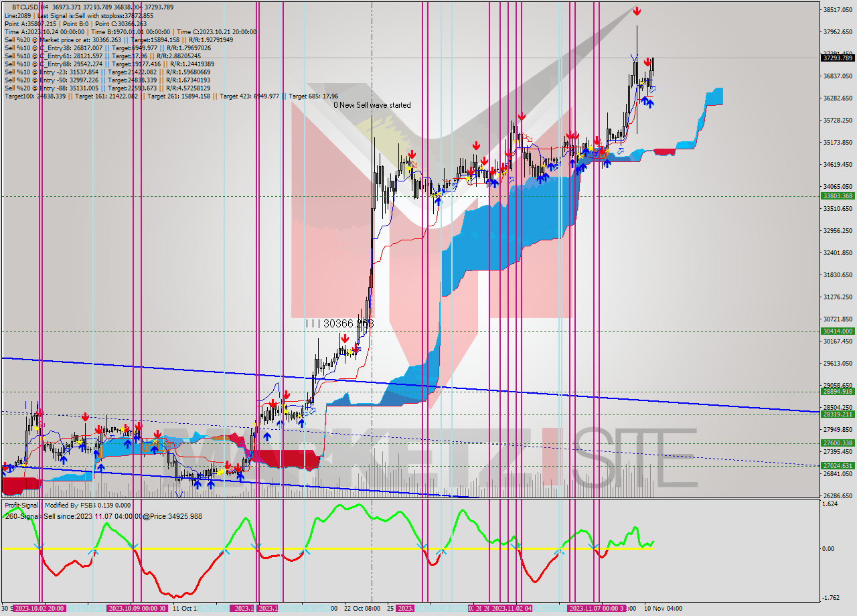Image resolution: width=857 pixels, height=616 pixels.
Task: Click the '22 Oct 08:00' time axis label
Action: pyautogui.click(x=363, y=608)
